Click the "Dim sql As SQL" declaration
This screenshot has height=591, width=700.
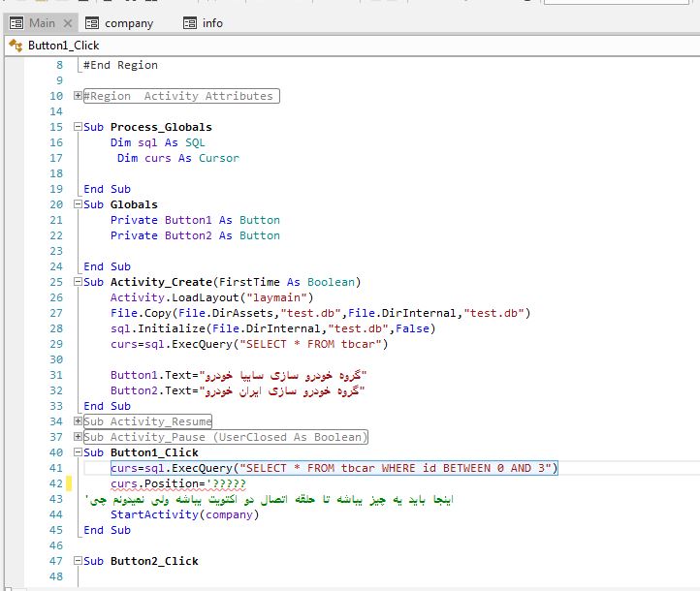[157, 142]
